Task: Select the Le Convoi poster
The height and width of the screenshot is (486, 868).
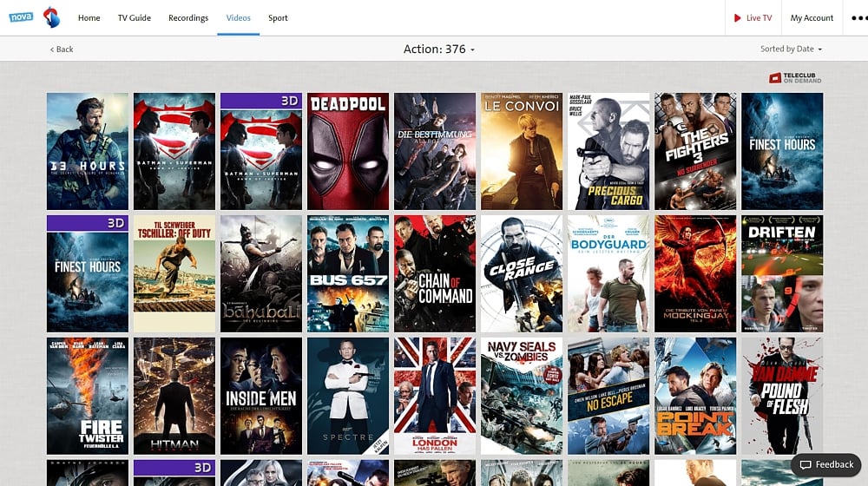Action: point(522,151)
